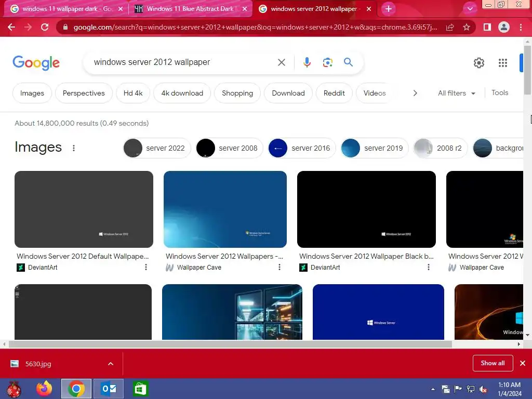Close the downloads bar
This screenshot has height=399, width=532.
pyautogui.click(x=523, y=363)
